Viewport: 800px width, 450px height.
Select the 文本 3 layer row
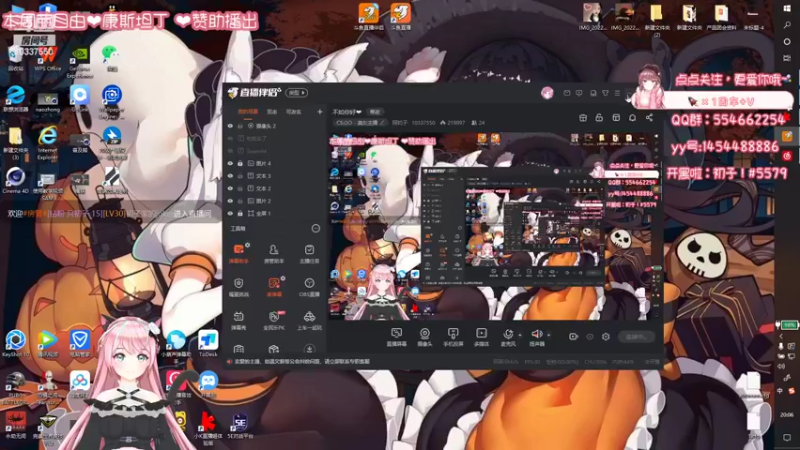276,176
